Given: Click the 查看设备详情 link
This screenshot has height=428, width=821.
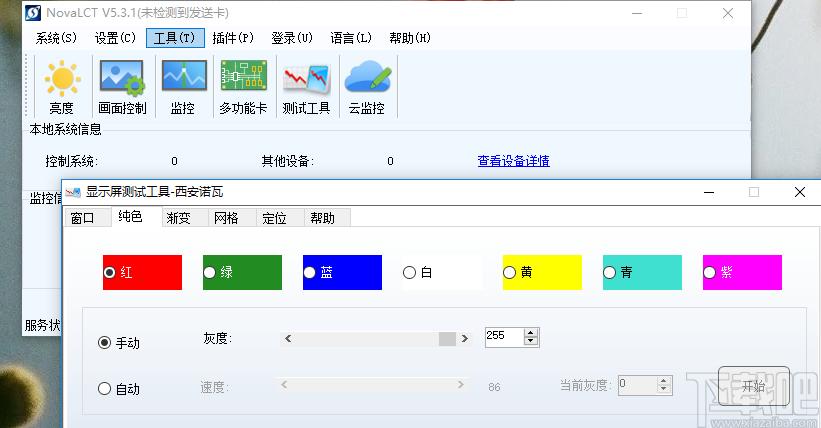Looking at the screenshot, I should (513, 161).
